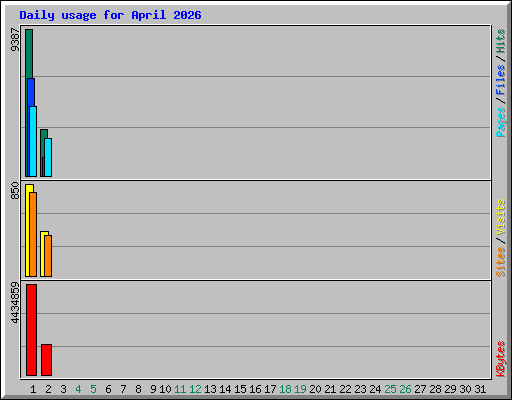The image size is (512, 400).
Task: Click day 29 on the x-axis
Action: pyautogui.click(x=450, y=389)
